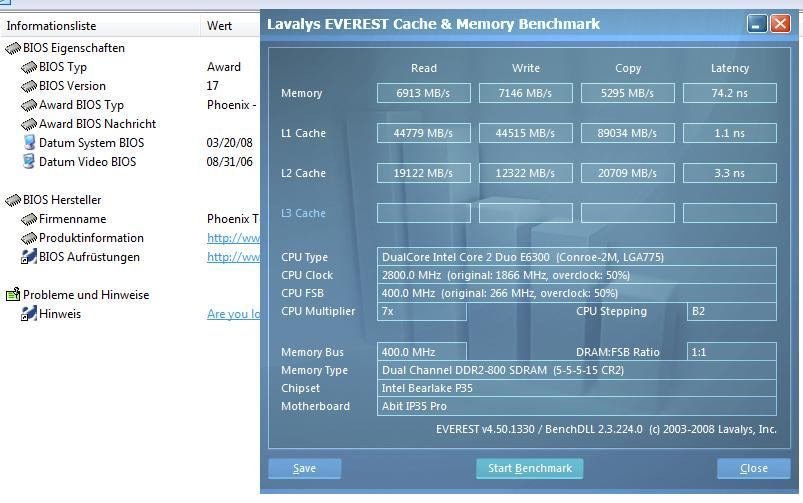Viewport: 803px width, 503px height.
Task: Close the EVEREST benchmark window via X
Action: 780,24
